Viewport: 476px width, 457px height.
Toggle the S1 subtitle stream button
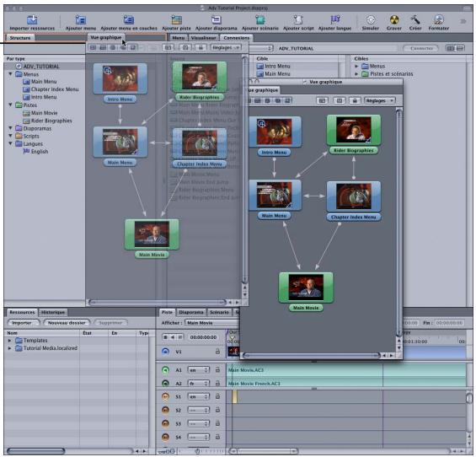point(165,396)
